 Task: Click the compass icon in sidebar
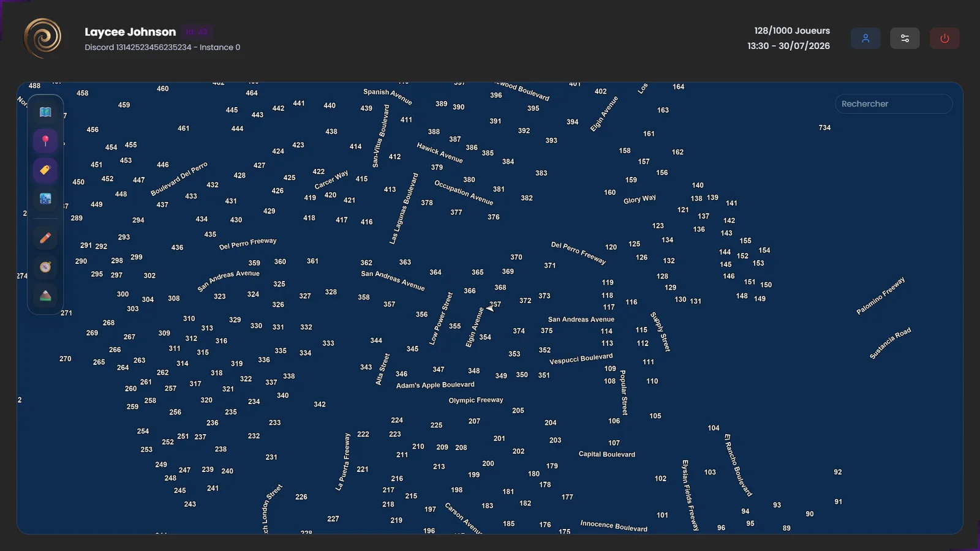pos(45,267)
